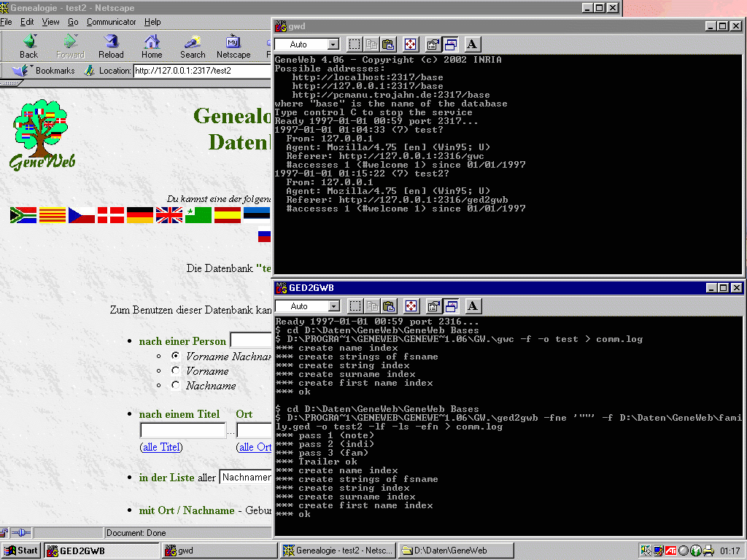Click the Forward arrow in Netscape
This screenshot has height=560, width=747.
click(71, 47)
